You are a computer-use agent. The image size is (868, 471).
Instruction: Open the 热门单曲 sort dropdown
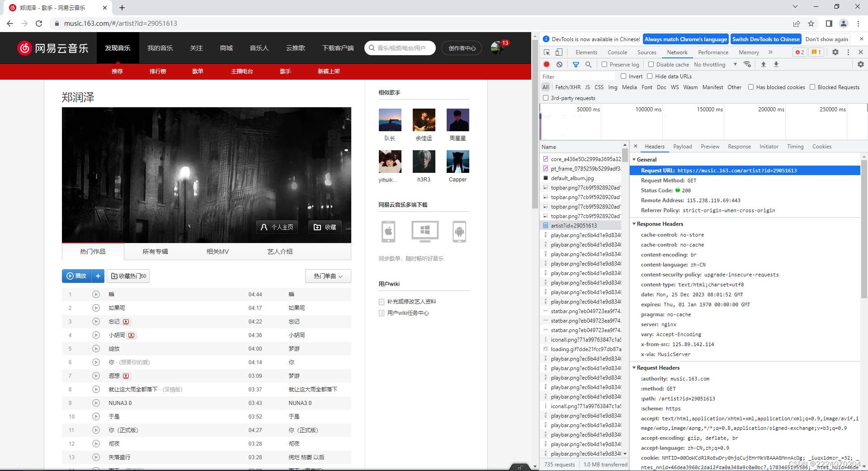(328, 276)
